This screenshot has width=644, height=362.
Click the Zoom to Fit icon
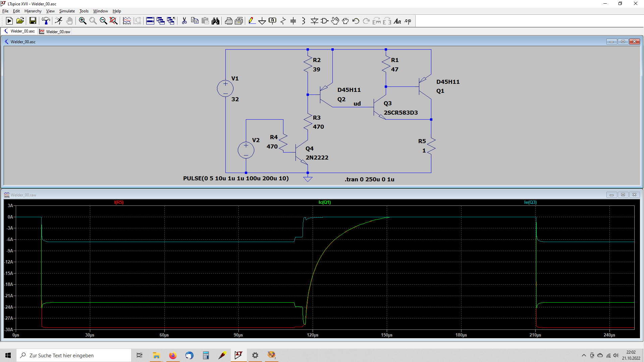pyautogui.click(x=114, y=21)
